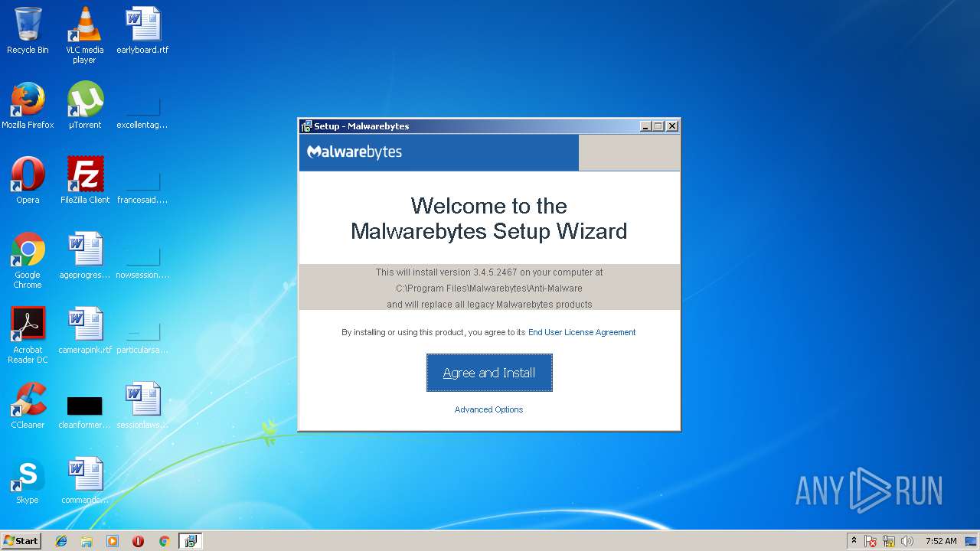Minimize the Malwarebytes Setup window
The height and width of the screenshot is (551, 980).
pyautogui.click(x=645, y=126)
